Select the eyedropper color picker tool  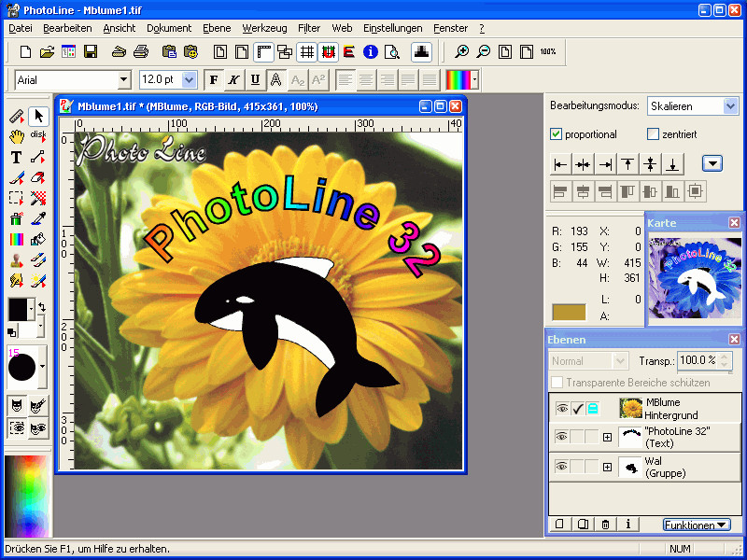coord(38,218)
